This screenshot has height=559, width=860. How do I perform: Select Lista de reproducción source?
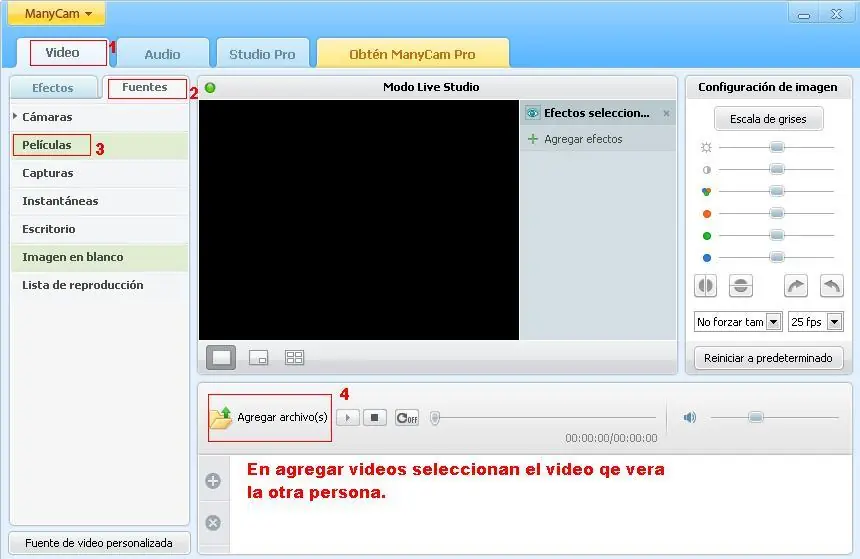[99, 285]
